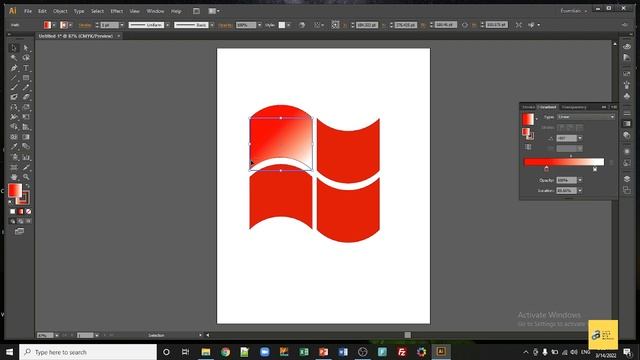Swap fill and stroke arrow in toolbox

pos(27,186)
